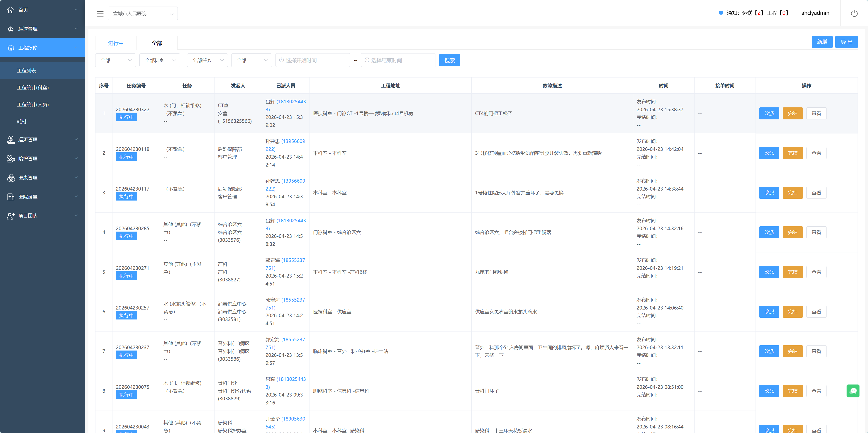The width and height of the screenshot is (868, 433).
Task: Open the 全部任务 task filter dropdown
Action: click(x=207, y=60)
